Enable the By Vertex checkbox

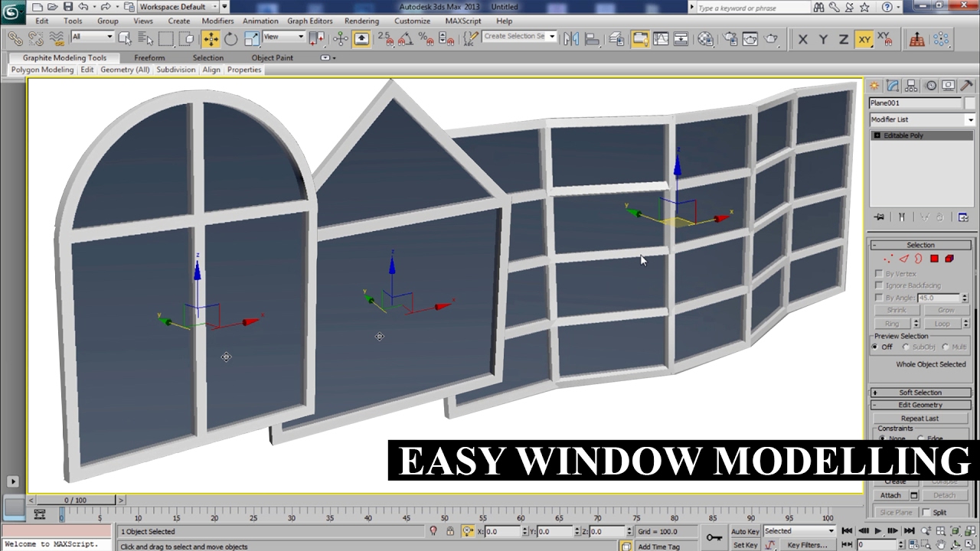[x=879, y=273]
